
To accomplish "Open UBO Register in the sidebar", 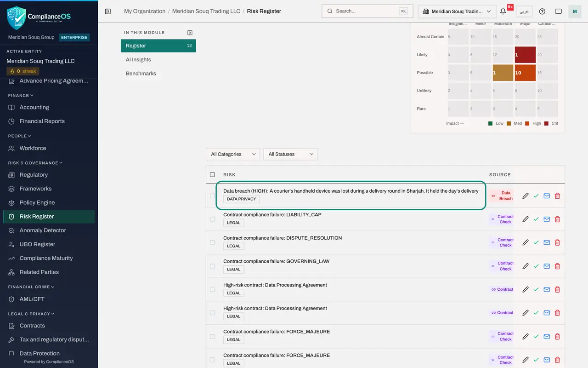I will (49, 244).
